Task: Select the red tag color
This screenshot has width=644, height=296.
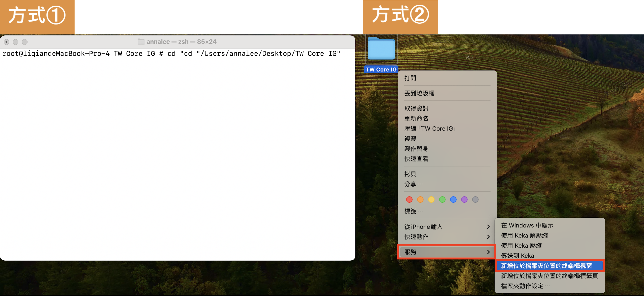Action: (x=409, y=199)
